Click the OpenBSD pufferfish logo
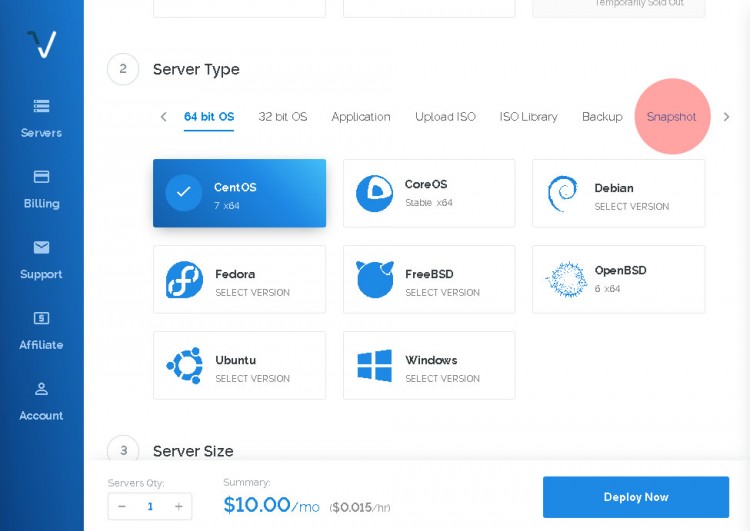Image resolution: width=750 pixels, height=531 pixels. click(566, 279)
